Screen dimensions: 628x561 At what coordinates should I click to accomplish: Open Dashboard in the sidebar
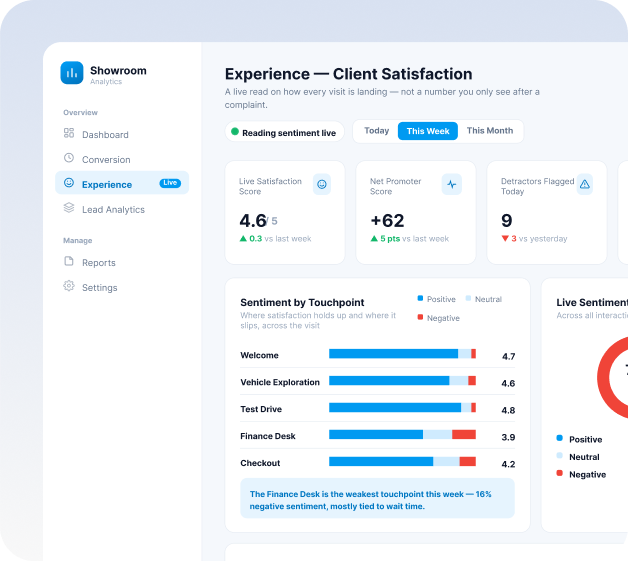pos(122,135)
